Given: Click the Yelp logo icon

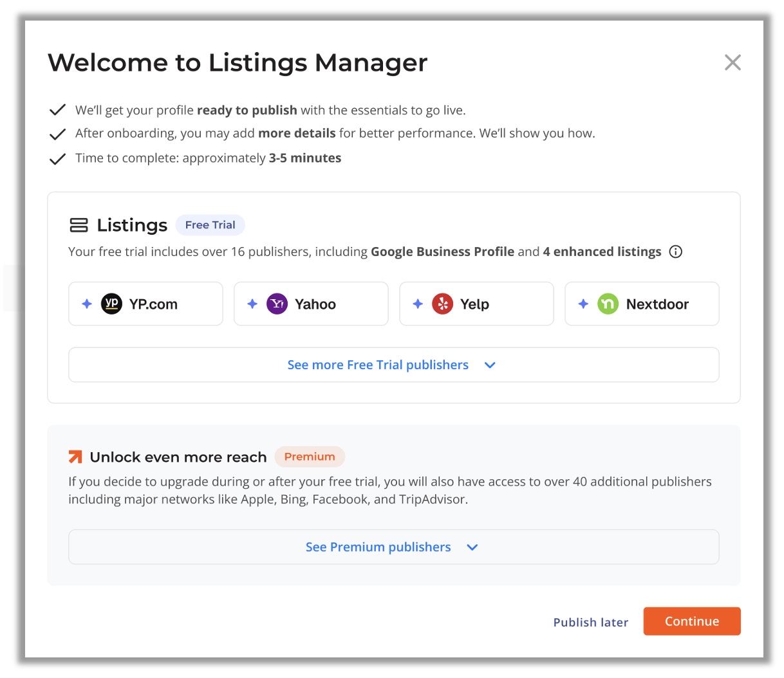Looking at the screenshot, I should point(442,304).
